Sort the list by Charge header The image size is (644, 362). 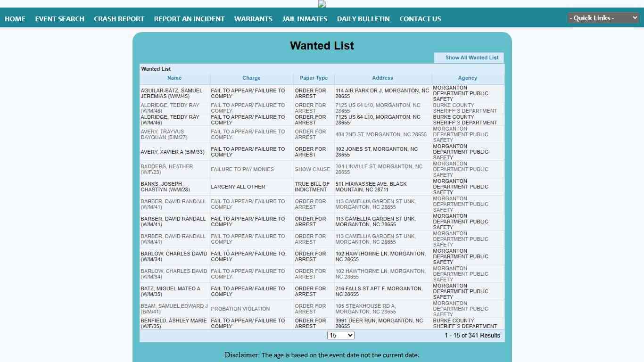click(x=251, y=78)
